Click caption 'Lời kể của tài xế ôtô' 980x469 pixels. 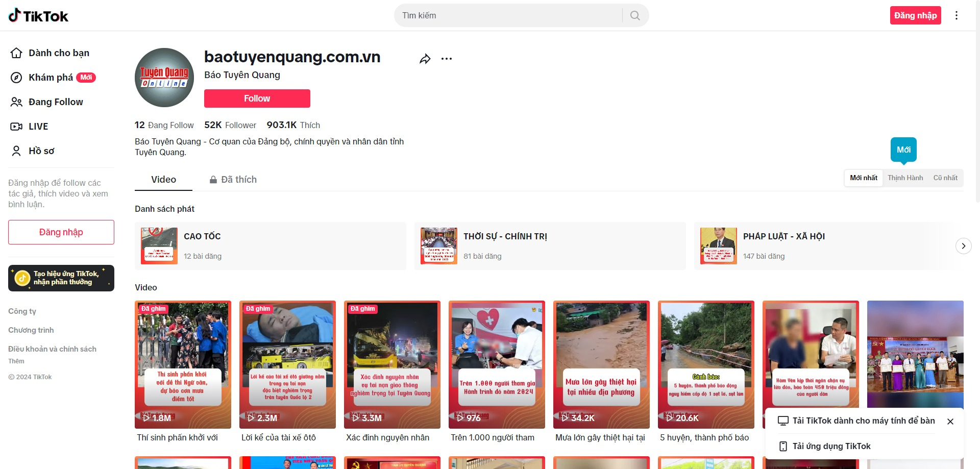point(279,437)
